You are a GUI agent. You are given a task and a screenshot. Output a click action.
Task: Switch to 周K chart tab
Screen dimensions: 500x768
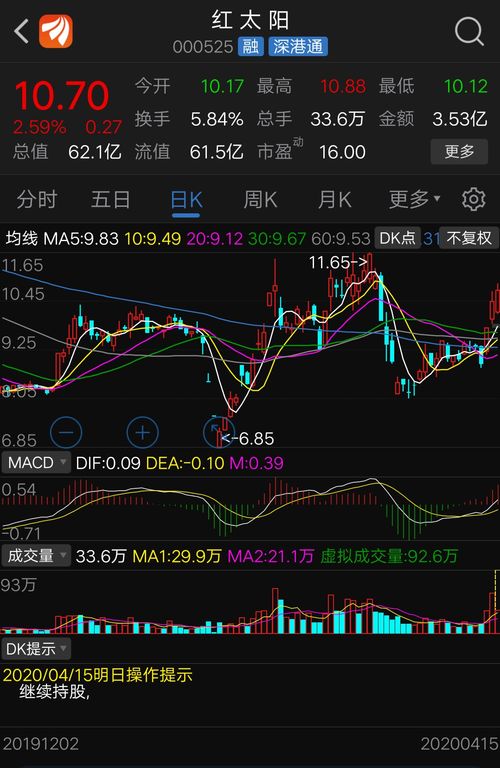click(261, 200)
